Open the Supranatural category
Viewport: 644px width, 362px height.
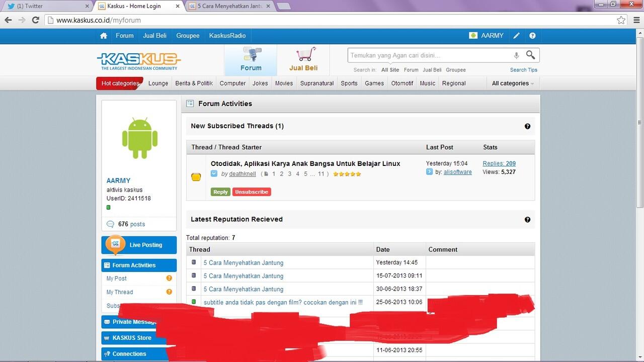tap(317, 83)
